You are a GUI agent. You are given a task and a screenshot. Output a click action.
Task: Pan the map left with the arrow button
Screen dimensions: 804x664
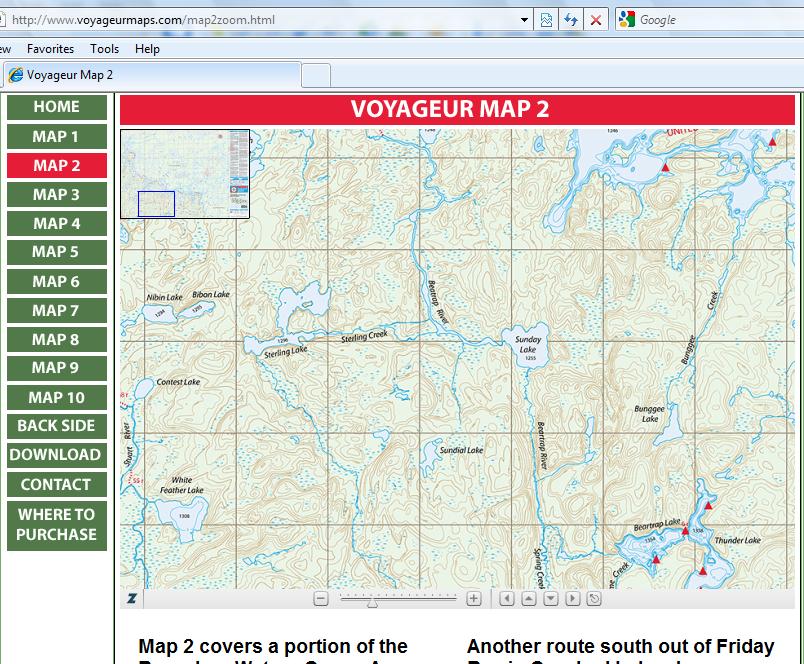pyautogui.click(x=507, y=598)
